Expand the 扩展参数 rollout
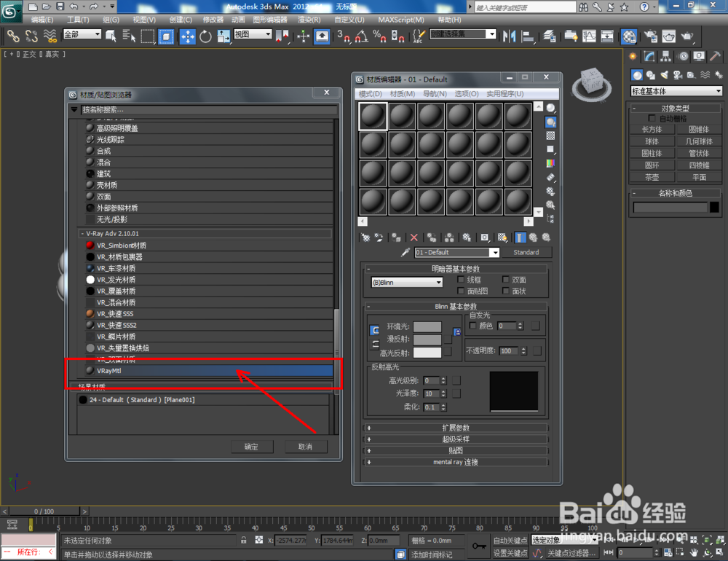The height and width of the screenshot is (561, 728). (x=456, y=428)
